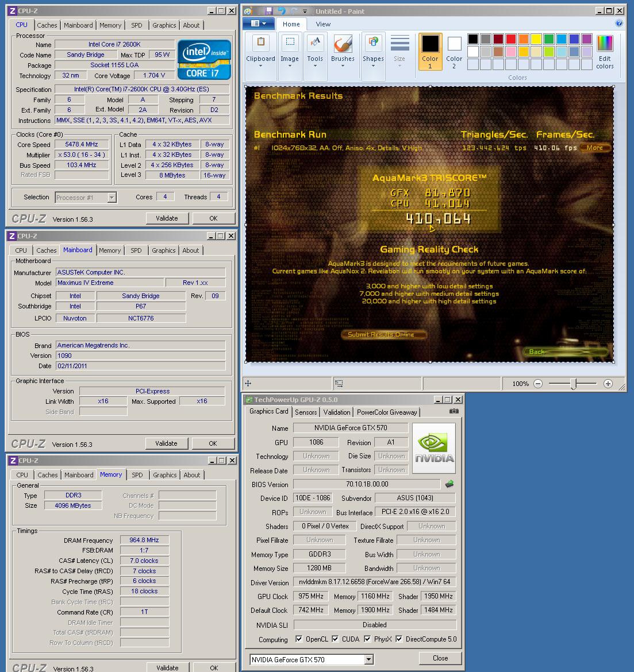This screenshot has height=672, width=634.
Task: Pick the yellow color swatch in Paint palette
Action: tap(536, 39)
